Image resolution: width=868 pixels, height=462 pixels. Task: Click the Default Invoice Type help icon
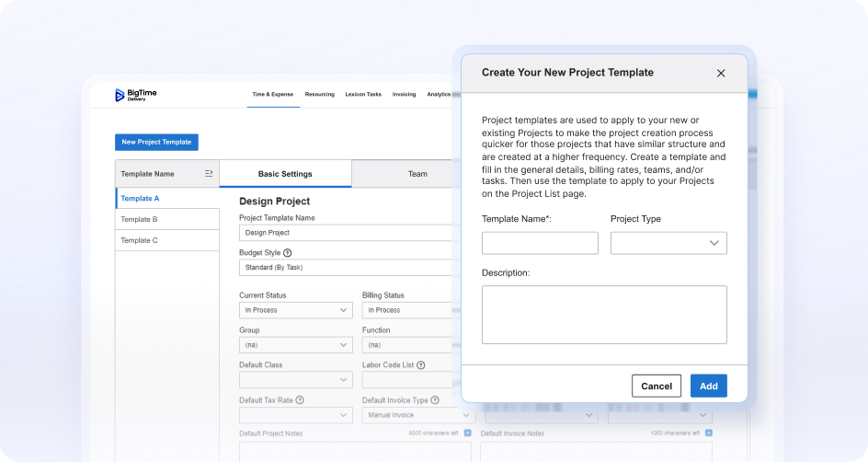[434, 400]
